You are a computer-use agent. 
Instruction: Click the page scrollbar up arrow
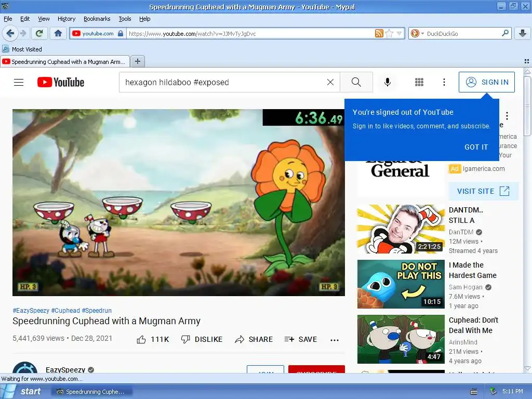527,72
